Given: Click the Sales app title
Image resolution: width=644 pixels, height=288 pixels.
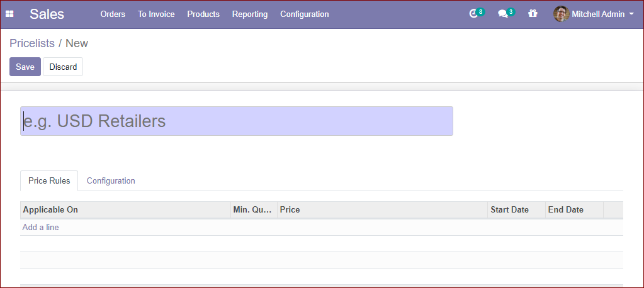Looking at the screenshot, I should (x=47, y=14).
